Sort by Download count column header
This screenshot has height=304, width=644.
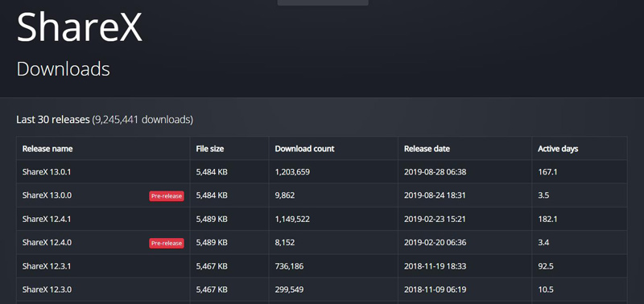[304, 149]
